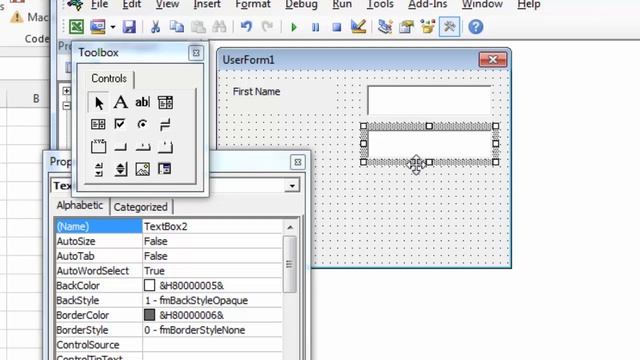Select the ScrollBar tool in Toolbox
Screen dimensions: 640x360
98,169
